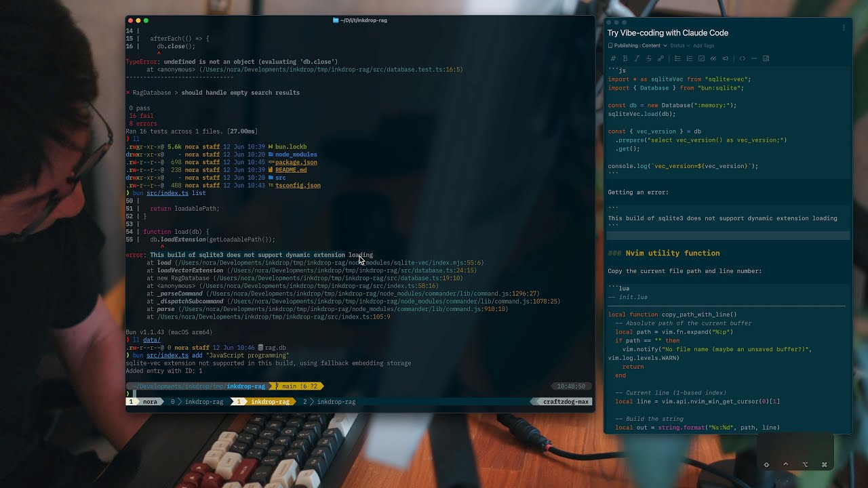The width and height of the screenshot is (868, 488).
Task: Apply bold formatting in the Inkdrop toolbar
Action: click(x=625, y=58)
